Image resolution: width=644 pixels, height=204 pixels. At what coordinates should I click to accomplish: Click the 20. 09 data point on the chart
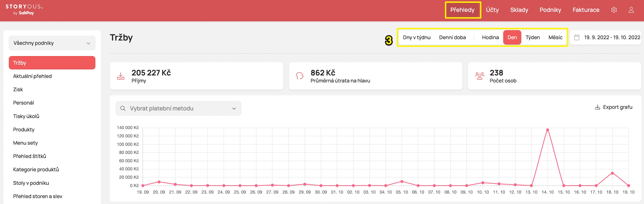[159, 182]
